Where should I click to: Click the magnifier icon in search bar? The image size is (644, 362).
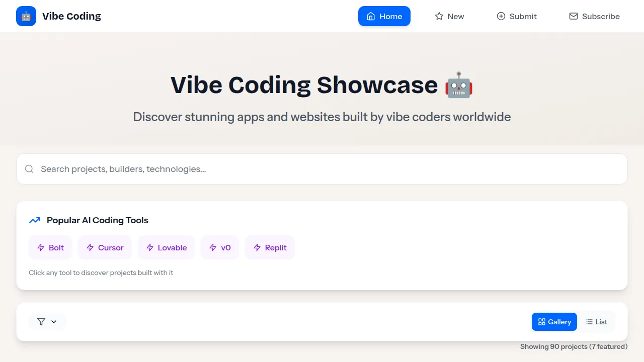pos(29,169)
